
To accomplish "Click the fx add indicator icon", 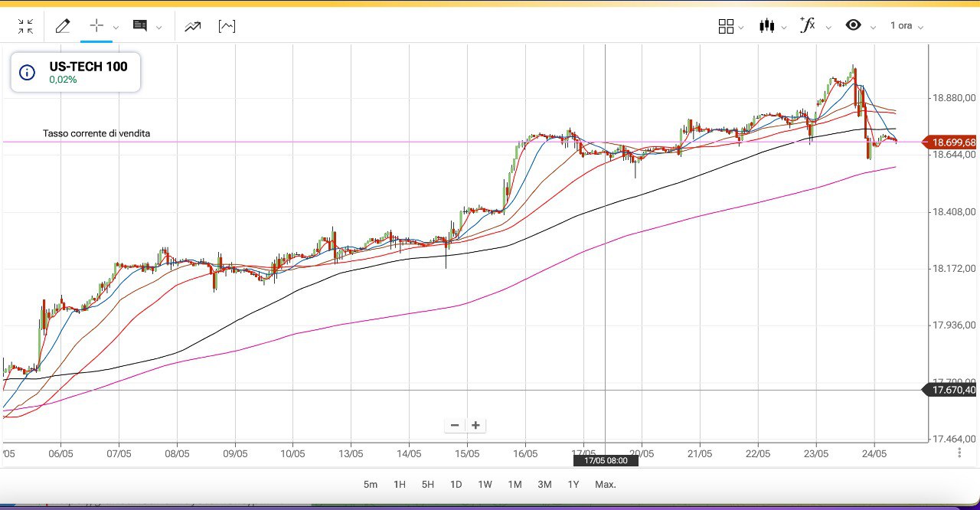I will pyautogui.click(x=807, y=25).
